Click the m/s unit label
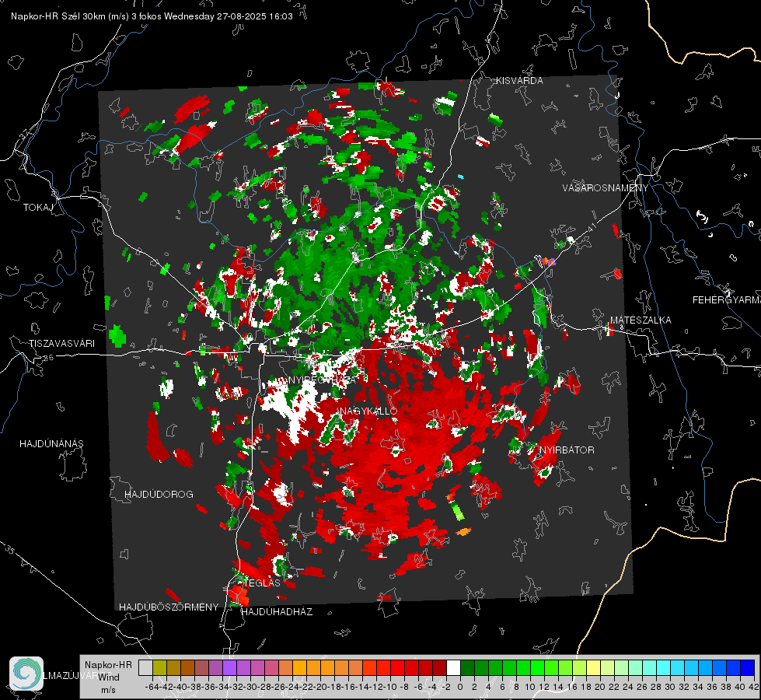 (108, 690)
